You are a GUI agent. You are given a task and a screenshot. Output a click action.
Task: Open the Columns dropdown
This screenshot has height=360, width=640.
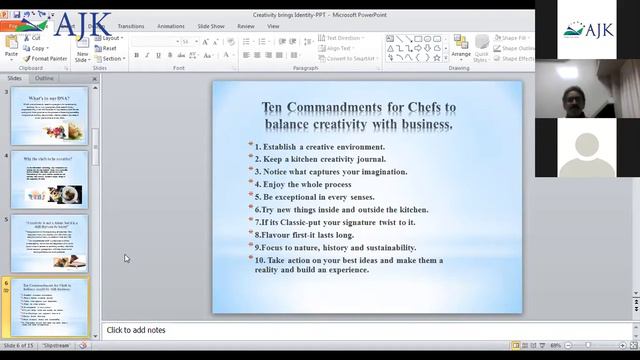pyautogui.click(x=296, y=55)
